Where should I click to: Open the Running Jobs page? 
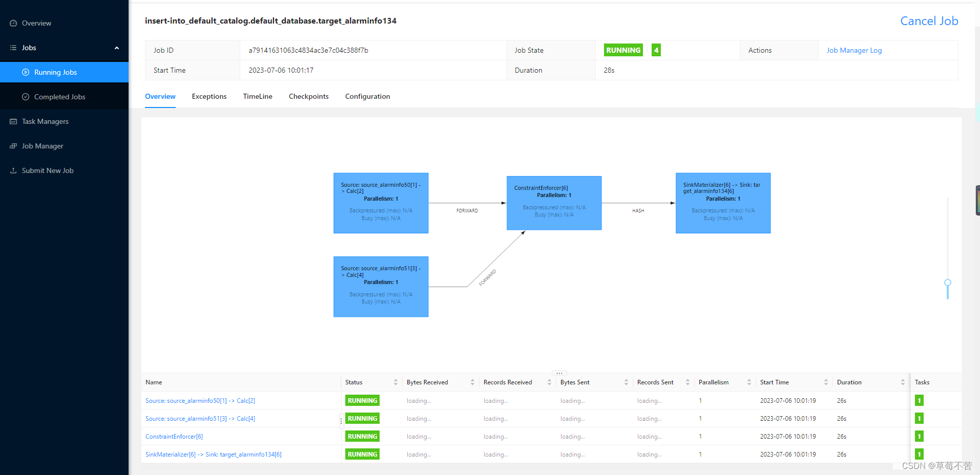tap(64, 72)
